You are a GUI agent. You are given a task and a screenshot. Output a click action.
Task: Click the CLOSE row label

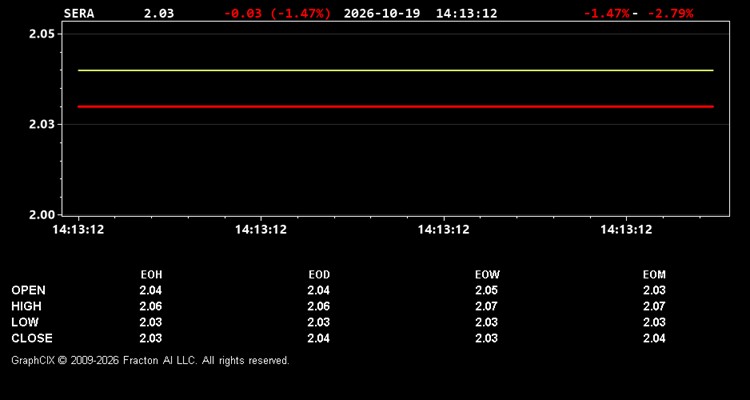pos(32,338)
